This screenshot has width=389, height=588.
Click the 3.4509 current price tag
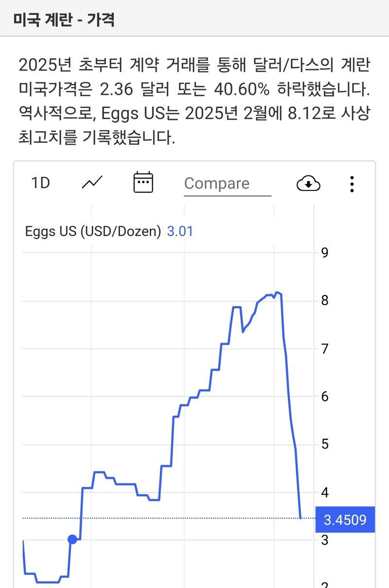[345, 520]
